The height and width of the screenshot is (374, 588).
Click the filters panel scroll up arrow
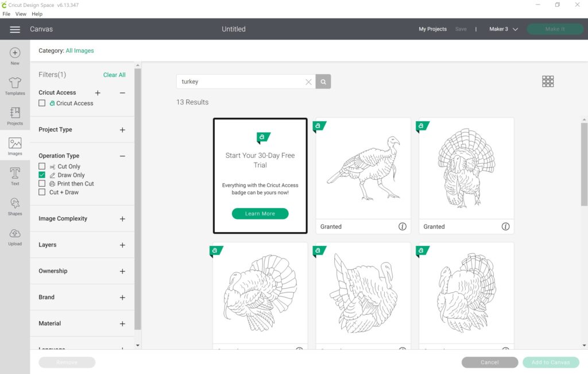(138, 65)
